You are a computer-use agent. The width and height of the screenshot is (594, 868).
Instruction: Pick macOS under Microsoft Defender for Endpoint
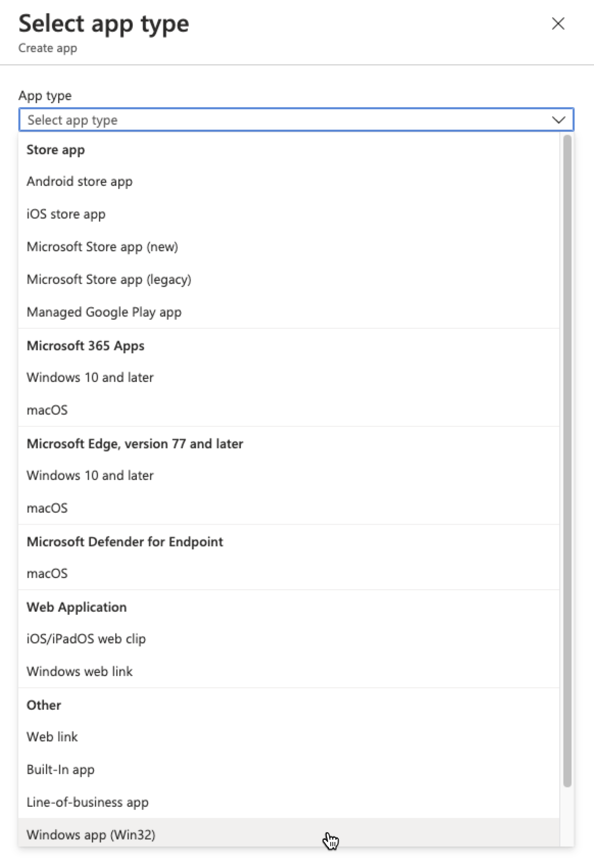(289, 573)
